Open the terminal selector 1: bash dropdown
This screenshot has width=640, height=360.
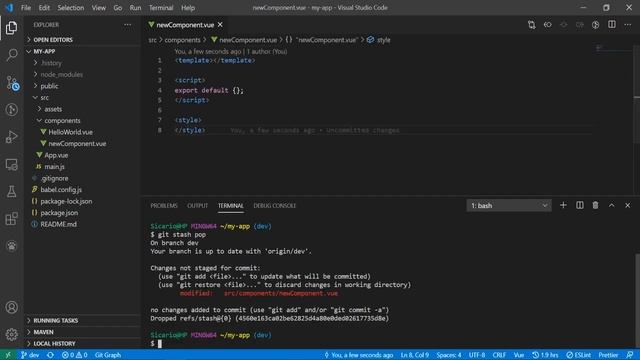click(x=509, y=205)
